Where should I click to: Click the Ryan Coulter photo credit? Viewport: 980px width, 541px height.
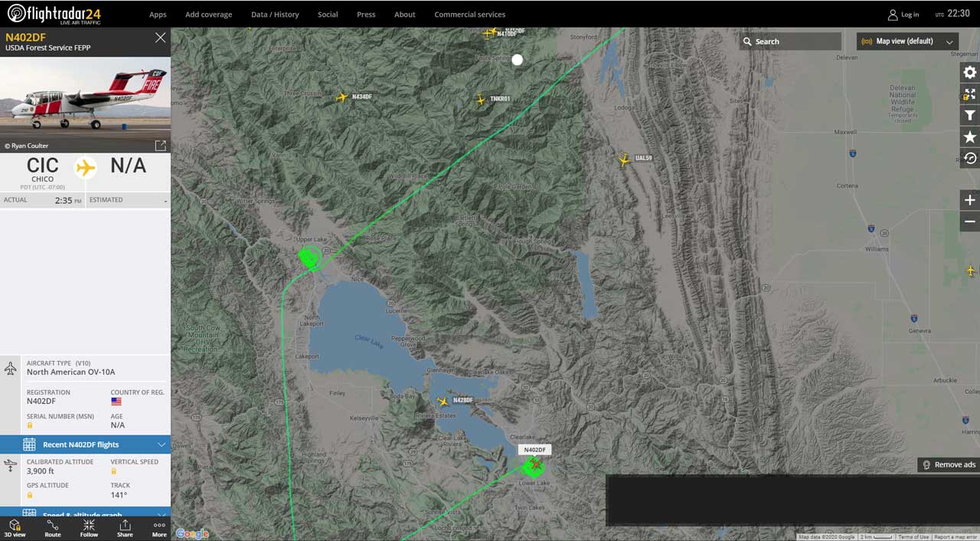click(x=27, y=146)
